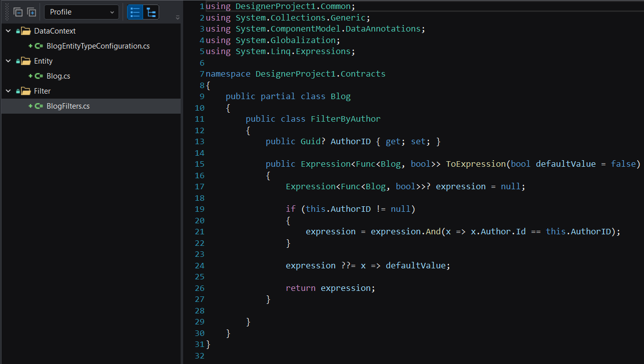Collapse the Entity folder

click(x=8, y=61)
